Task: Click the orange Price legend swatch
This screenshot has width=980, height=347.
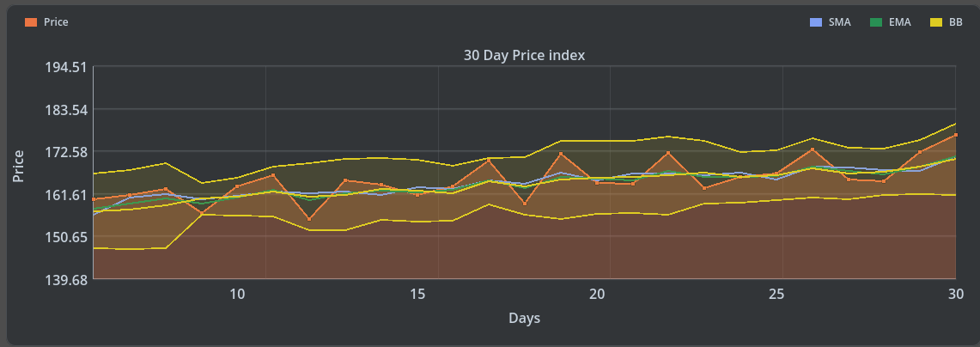Action: [32, 22]
